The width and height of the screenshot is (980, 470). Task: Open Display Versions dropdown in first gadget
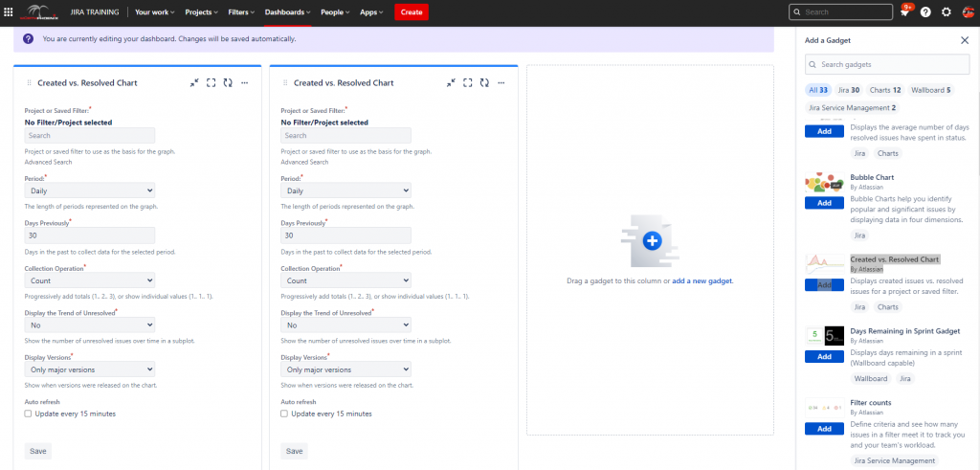point(90,369)
